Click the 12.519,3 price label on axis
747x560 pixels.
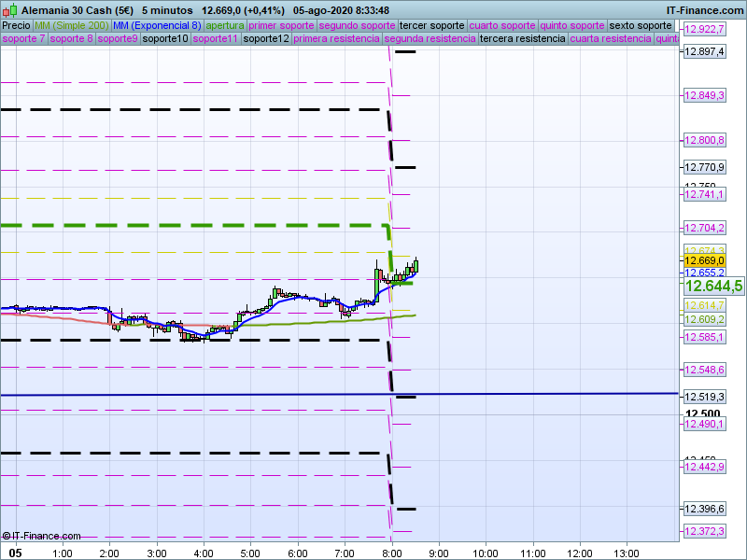tap(704, 397)
